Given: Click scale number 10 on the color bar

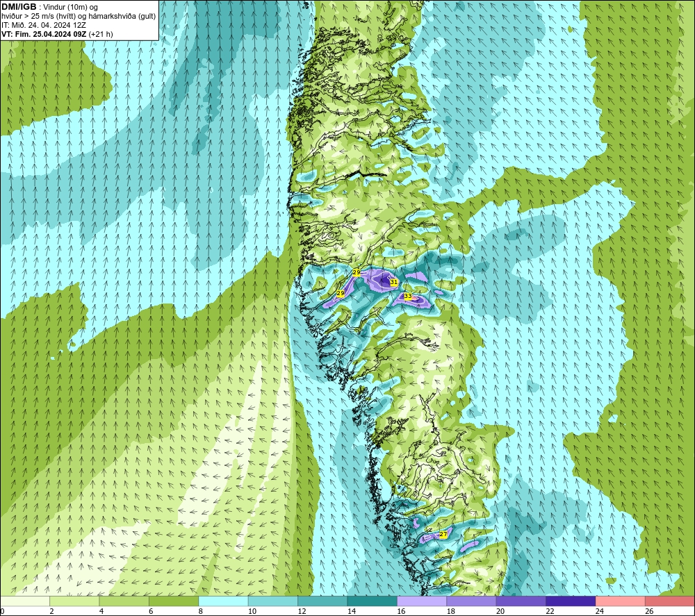Looking at the screenshot, I should (252, 611).
